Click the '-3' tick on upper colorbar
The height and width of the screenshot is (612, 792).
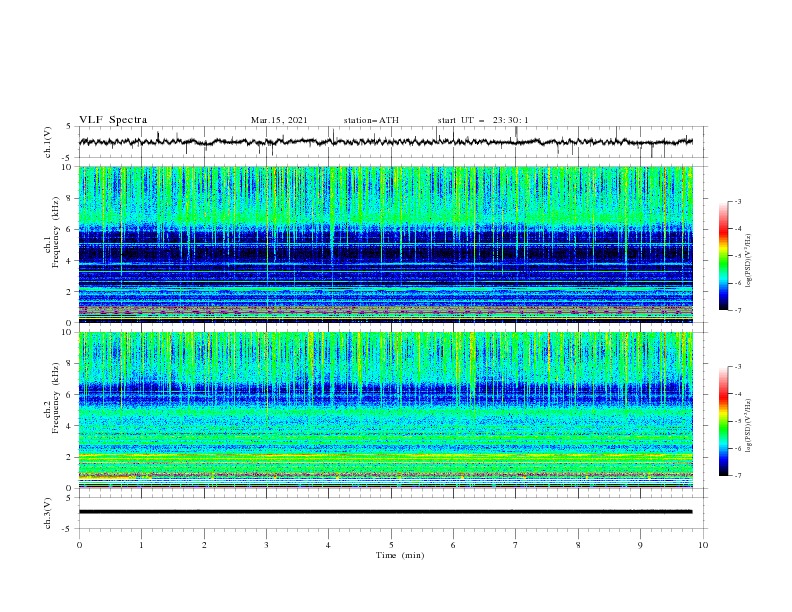pos(737,201)
